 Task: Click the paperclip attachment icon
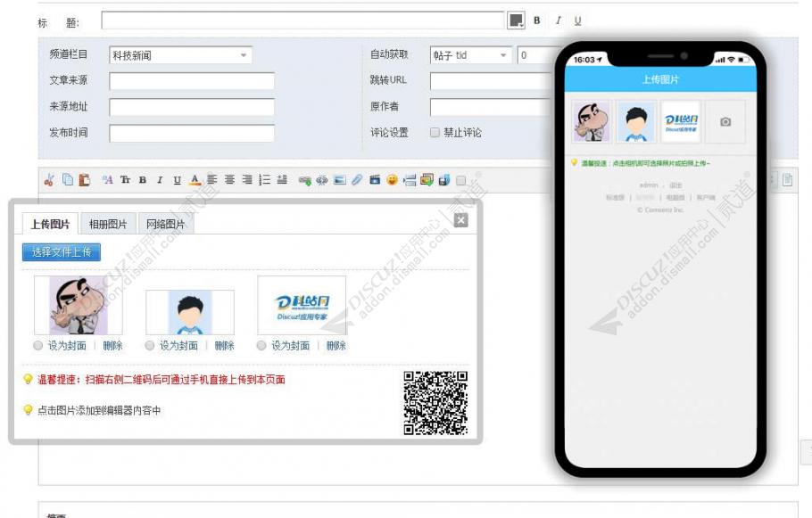[357, 180]
